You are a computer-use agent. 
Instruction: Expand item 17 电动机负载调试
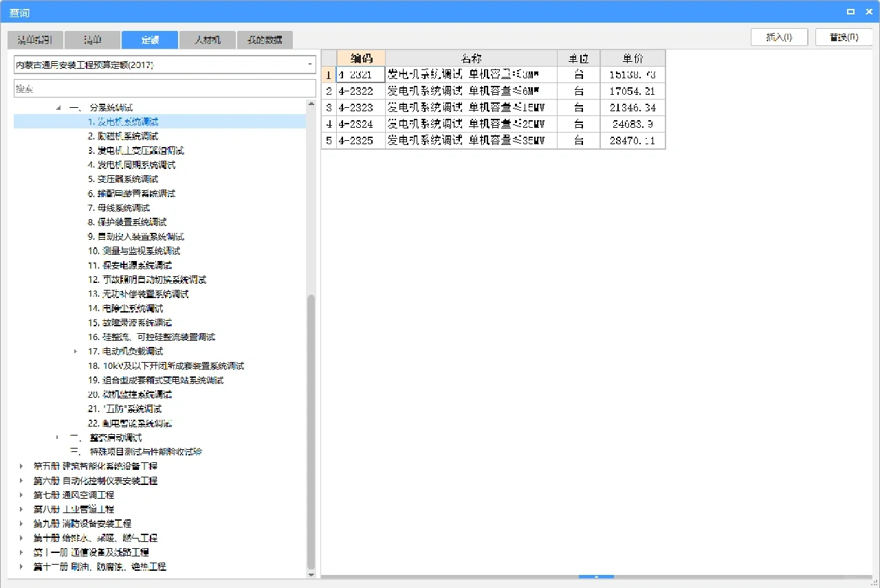tap(76, 351)
